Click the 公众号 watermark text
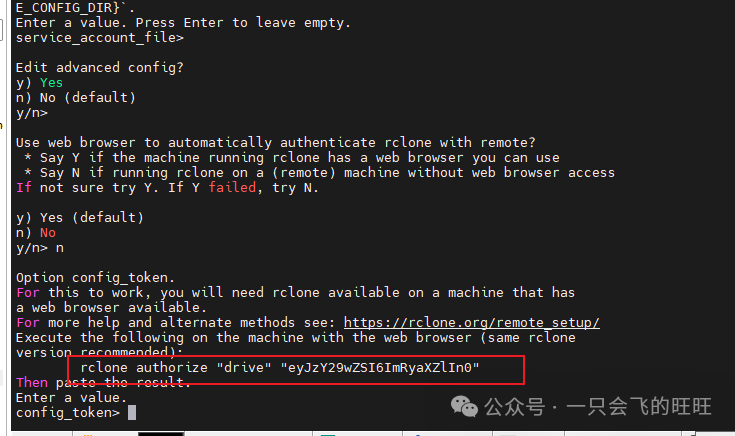The width and height of the screenshot is (735, 436). pyautogui.click(x=514, y=406)
